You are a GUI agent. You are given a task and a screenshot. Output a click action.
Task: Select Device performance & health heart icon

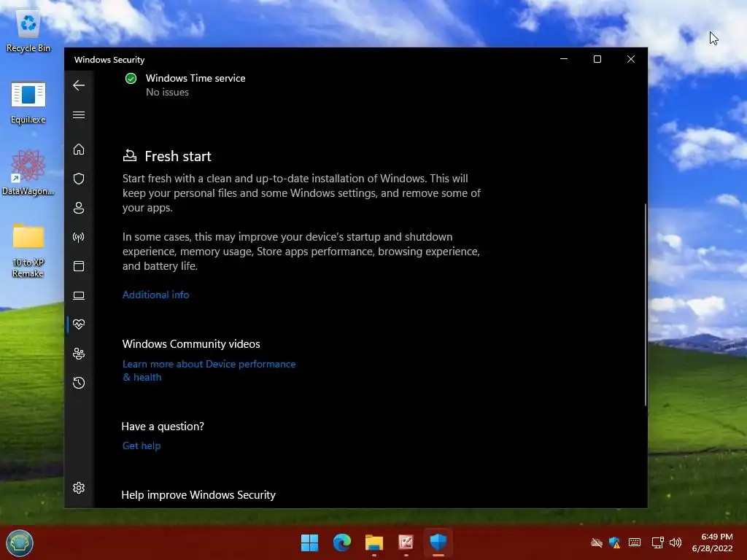pyautogui.click(x=79, y=324)
